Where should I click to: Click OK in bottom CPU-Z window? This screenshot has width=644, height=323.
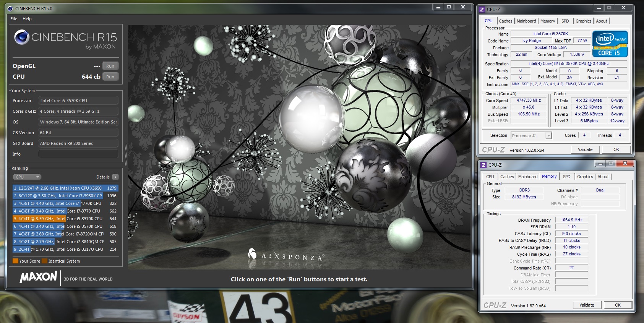[x=618, y=305]
